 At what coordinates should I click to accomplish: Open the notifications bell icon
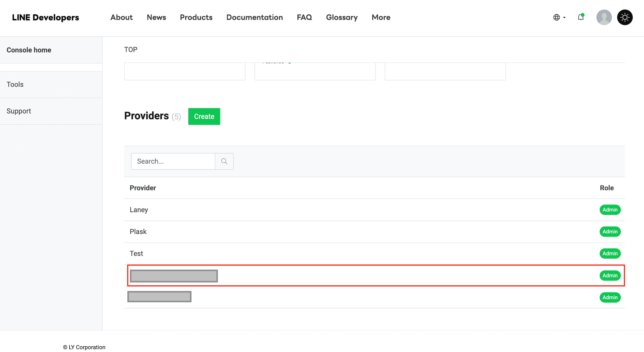click(581, 17)
